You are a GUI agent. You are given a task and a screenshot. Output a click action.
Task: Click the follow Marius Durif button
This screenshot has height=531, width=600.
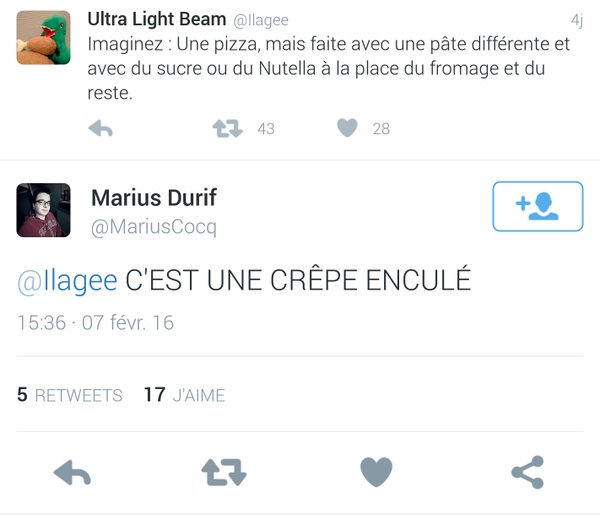coord(537,206)
